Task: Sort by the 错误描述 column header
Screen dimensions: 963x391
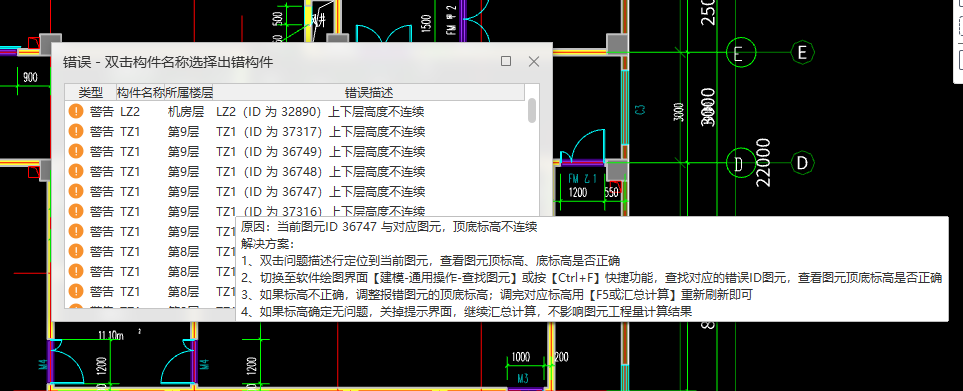Action: point(368,93)
